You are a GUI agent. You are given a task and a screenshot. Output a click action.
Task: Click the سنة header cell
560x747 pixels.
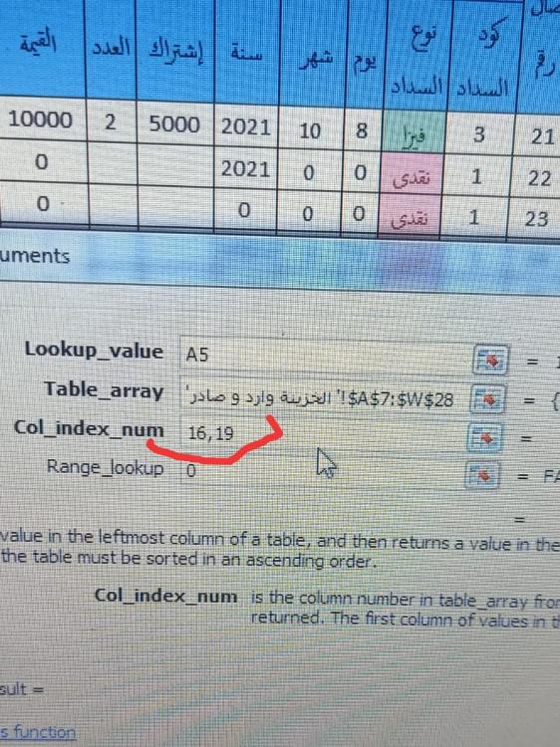(x=247, y=52)
